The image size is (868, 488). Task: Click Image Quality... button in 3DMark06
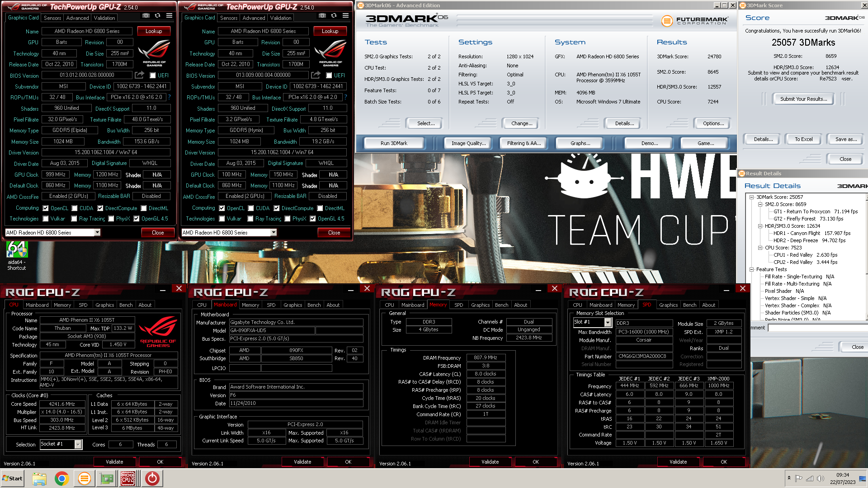click(x=468, y=143)
